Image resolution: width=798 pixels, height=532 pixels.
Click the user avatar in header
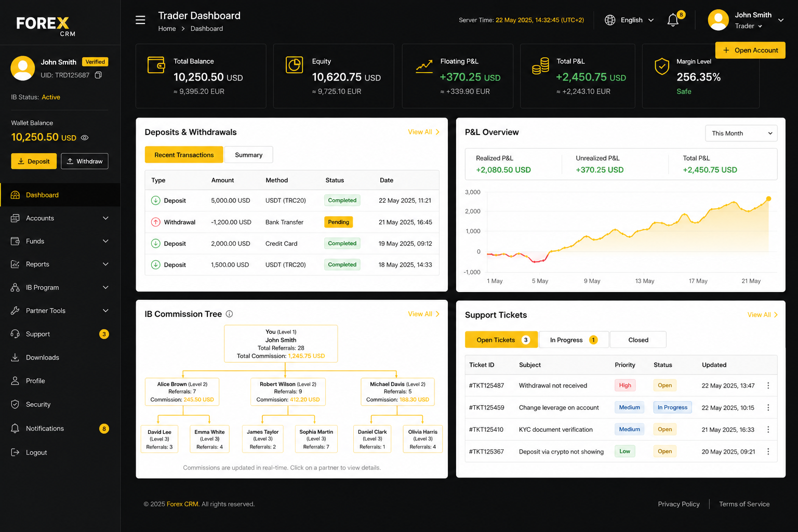718,20
